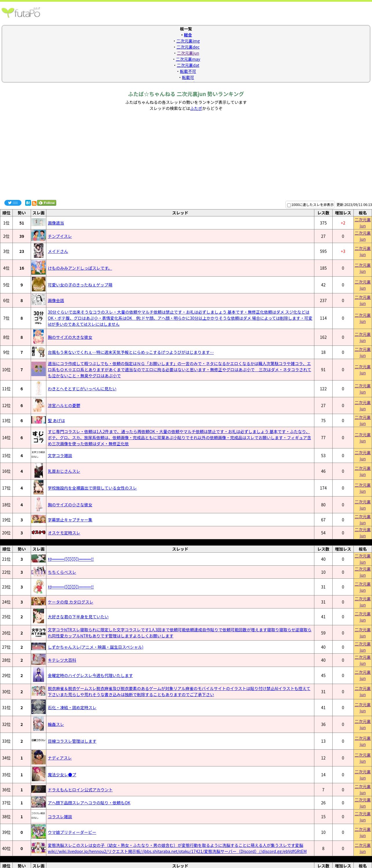372x868 pixels.
Task: Open thread ちちくらべスレ
Action: point(62,572)
